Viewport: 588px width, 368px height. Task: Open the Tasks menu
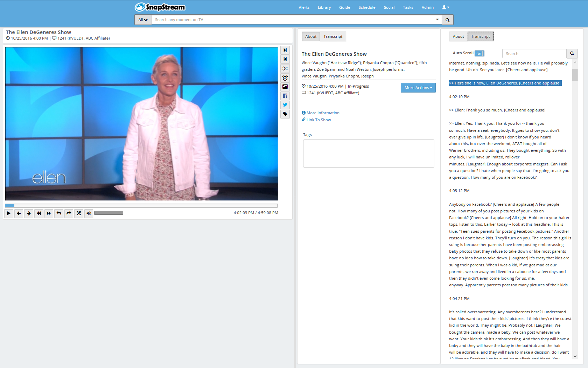[x=408, y=7]
